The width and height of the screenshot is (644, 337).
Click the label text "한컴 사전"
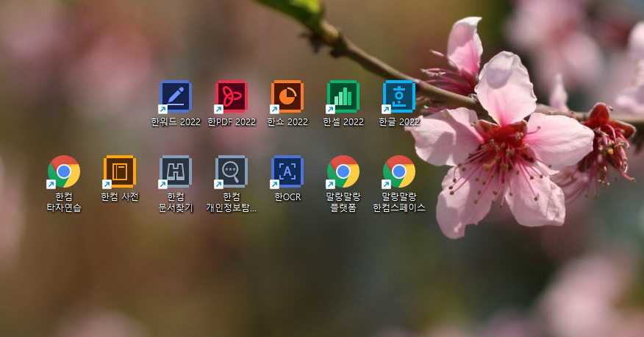click(120, 197)
